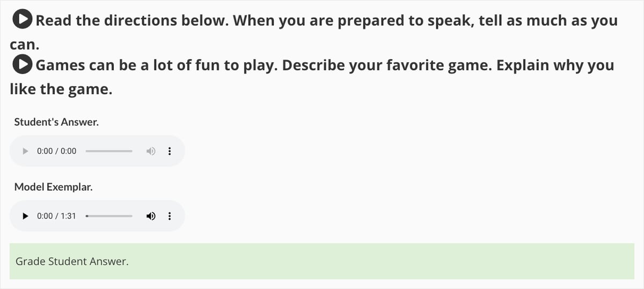Open Model Exemplar three-dot options menu
The image size is (644, 289).
[170, 216]
